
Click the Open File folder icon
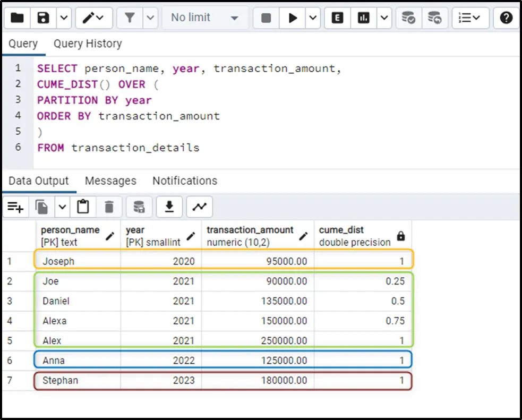pos(17,18)
